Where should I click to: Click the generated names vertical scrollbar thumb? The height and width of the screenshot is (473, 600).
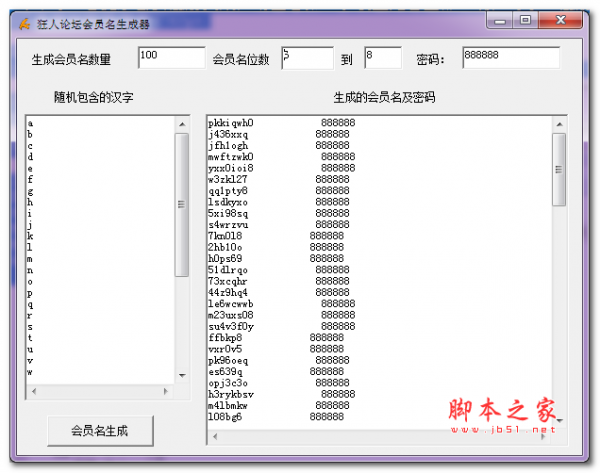point(559,170)
